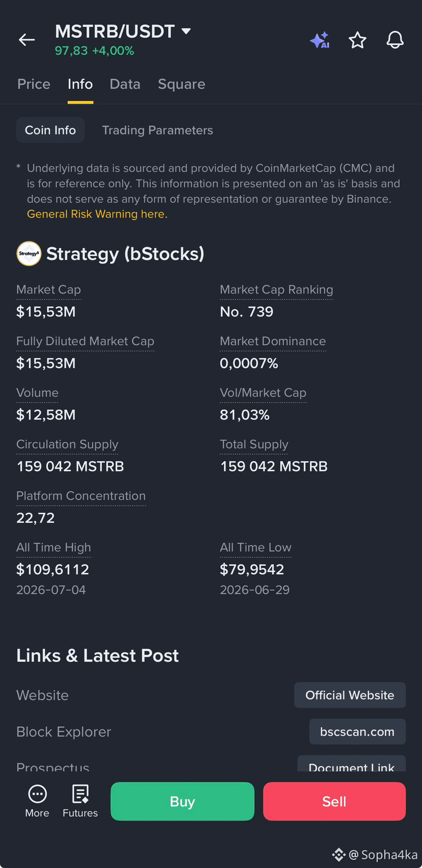Go back with the left arrow icon
This screenshot has width=422, height=868.
click(x=27, y=40)
